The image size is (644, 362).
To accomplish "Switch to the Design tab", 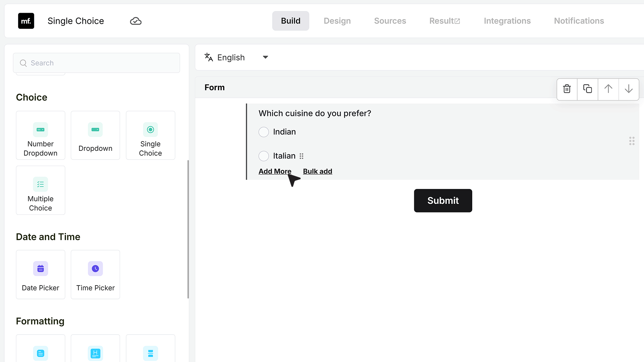I will pyautogui.click(x=337, y=21).
